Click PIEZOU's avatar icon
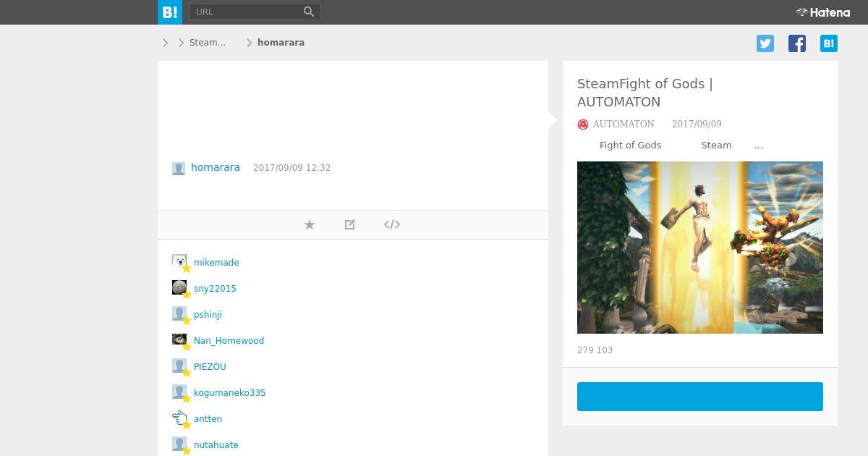The width and height of the screenshot is (868, 456). 179,366
